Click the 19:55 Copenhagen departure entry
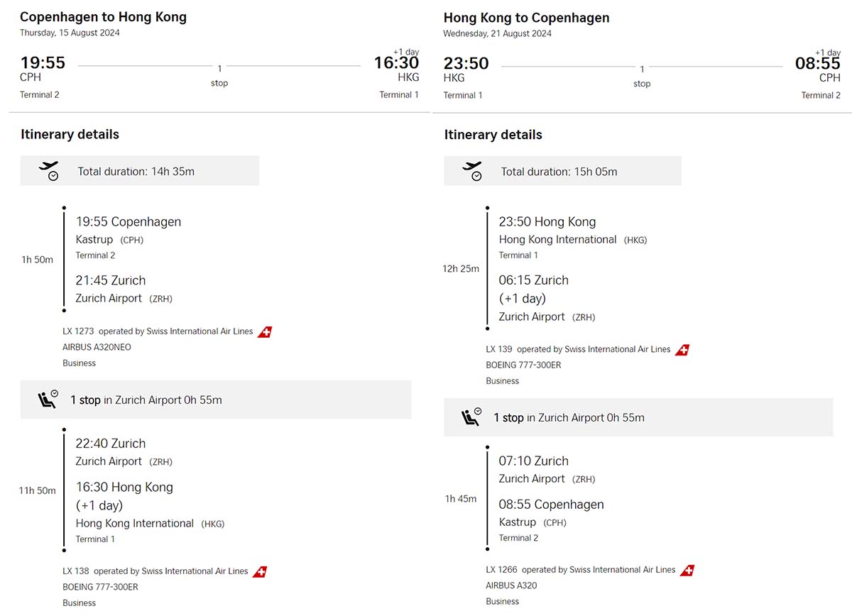The height and width of the screenshot is (616, 852). coord(129,221)
